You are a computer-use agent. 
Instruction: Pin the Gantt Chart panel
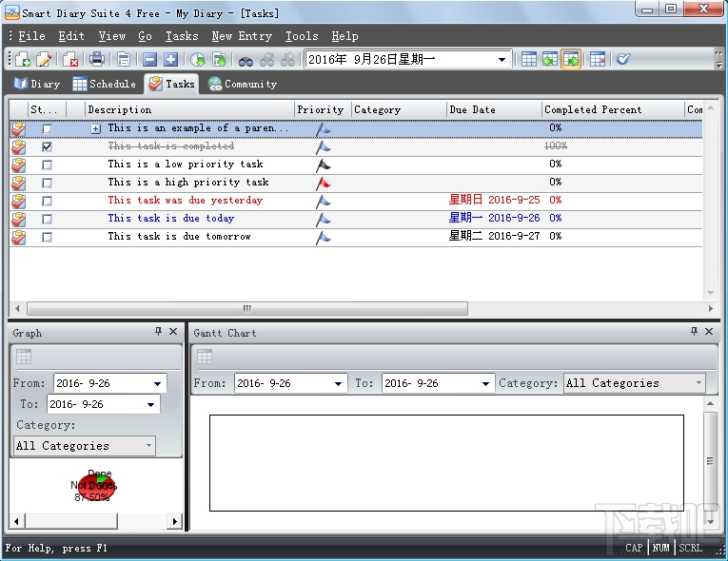click(x=694, y=331)
